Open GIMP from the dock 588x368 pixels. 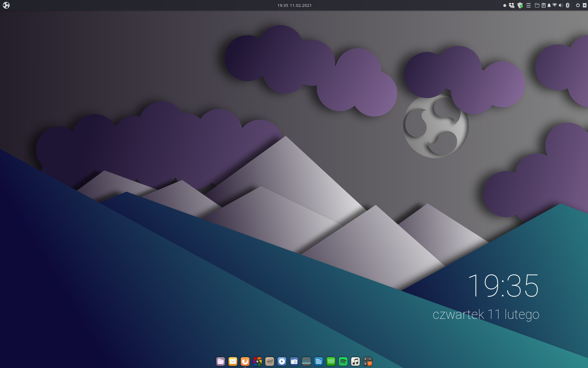click(270, 362)
